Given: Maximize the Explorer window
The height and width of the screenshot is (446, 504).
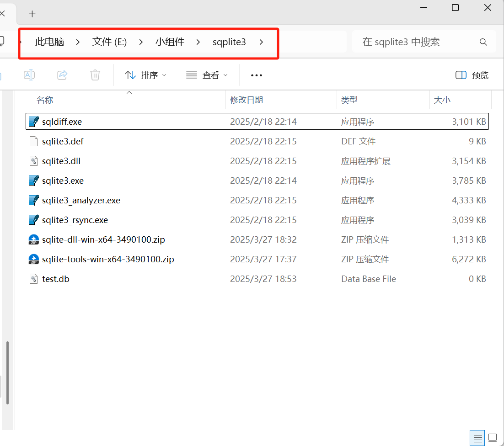Looking at the screenshot, I should tap(455, 7).
